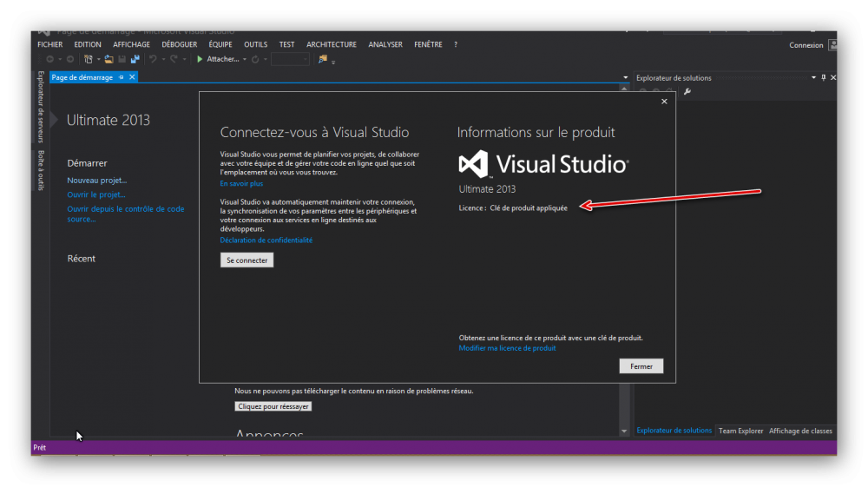This screenshot has width=868, height=487.
Task: Open the FENÊTRE menu
Action: click(x=428, y=44)
